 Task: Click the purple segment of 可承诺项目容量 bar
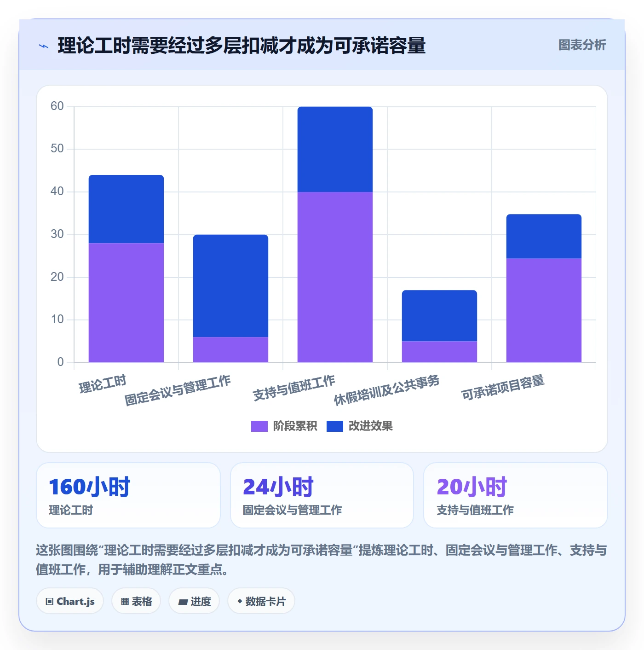(x=544, y=310)
